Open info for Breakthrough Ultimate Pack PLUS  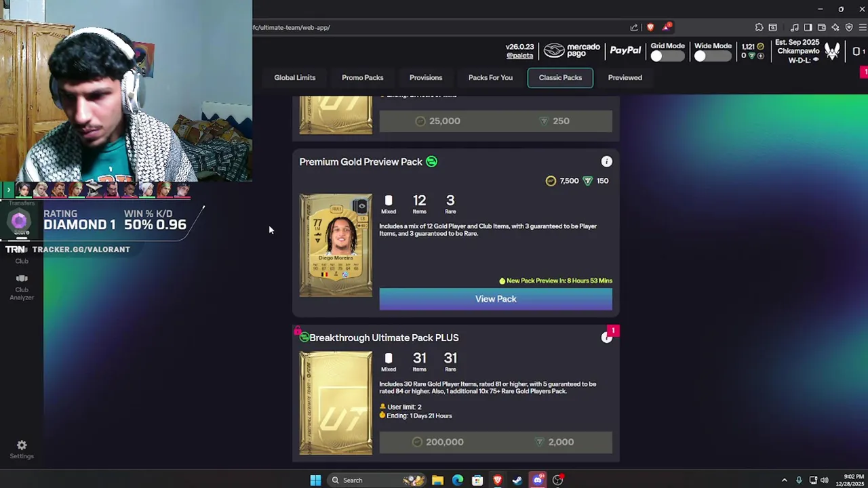pyautogui.click(x=606, y=338)
